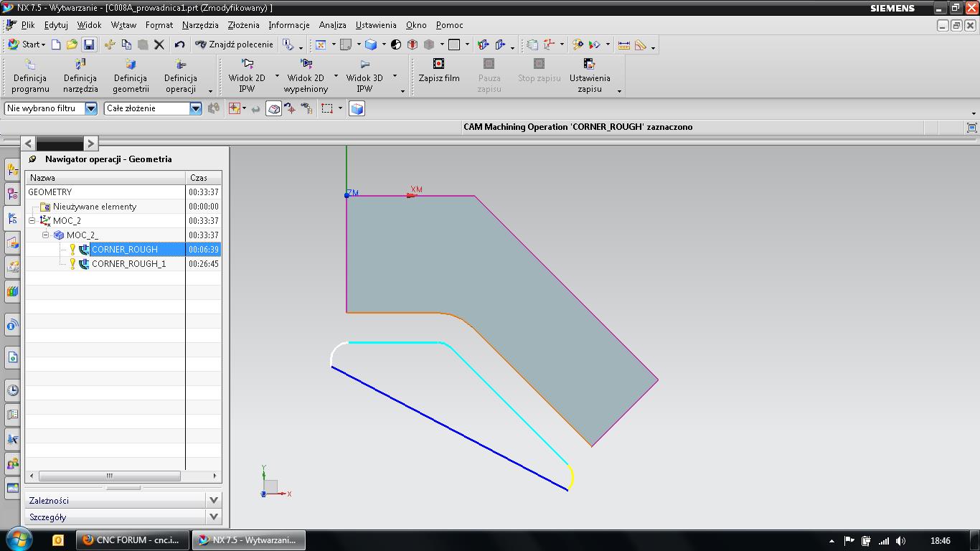This screenshot has height=551, width=980.
Task: Select the shaded cube rendering style icon
Action: (371, 44)
